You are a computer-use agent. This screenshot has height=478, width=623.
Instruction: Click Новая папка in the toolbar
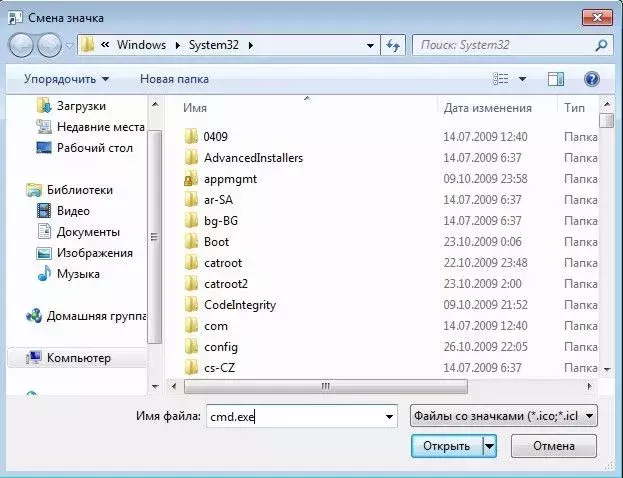pyautogui.click(x=174, y=79)
